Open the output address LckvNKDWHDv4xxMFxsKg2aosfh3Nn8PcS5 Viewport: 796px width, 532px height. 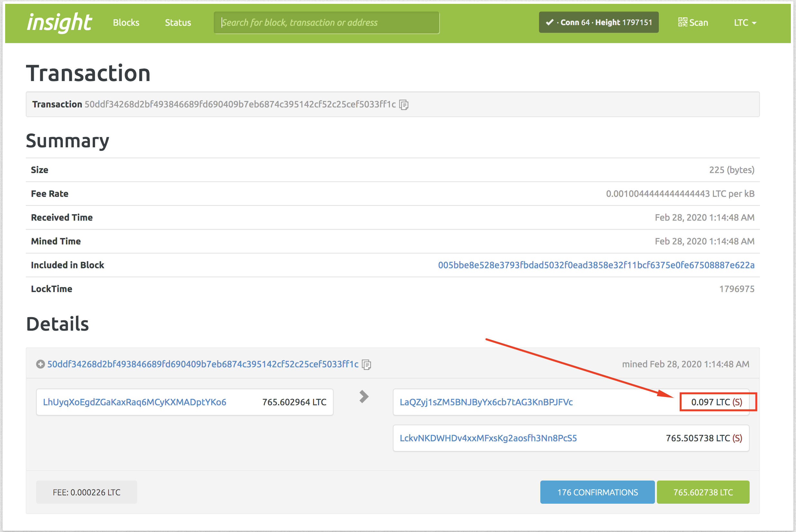(x=488, y=438)
